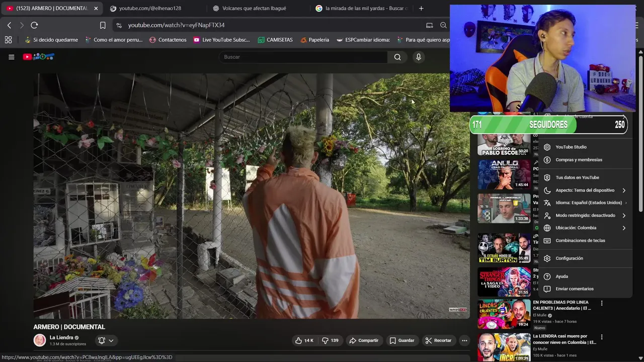Click the video player to pause

coord(252,196)
